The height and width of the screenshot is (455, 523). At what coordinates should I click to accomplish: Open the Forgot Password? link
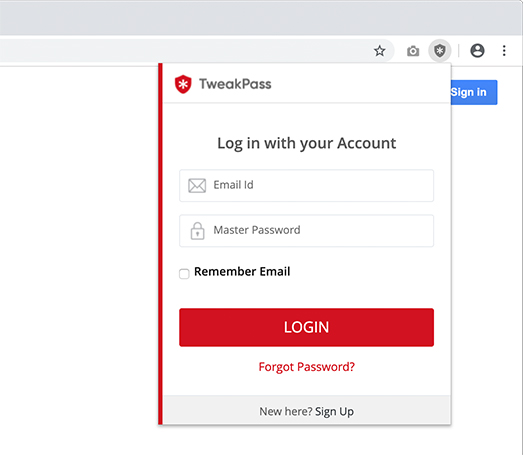(x=307, y=367)
